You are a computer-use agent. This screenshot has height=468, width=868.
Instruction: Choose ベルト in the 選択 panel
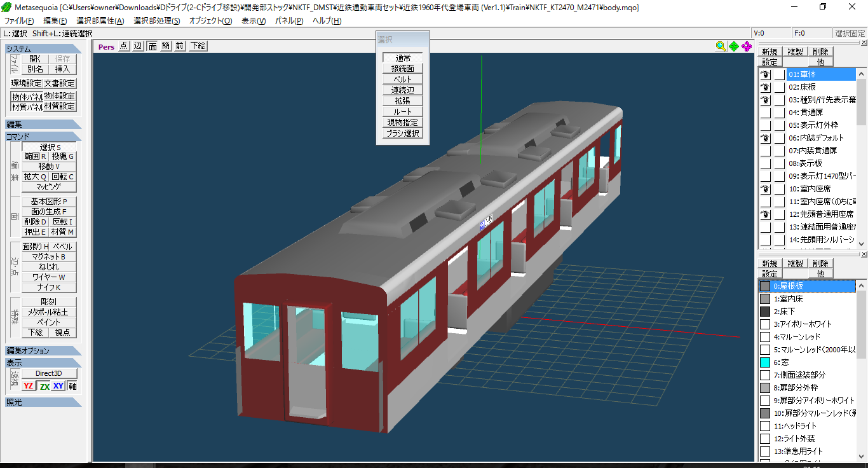pyautogui.click(x=402, y=79)
